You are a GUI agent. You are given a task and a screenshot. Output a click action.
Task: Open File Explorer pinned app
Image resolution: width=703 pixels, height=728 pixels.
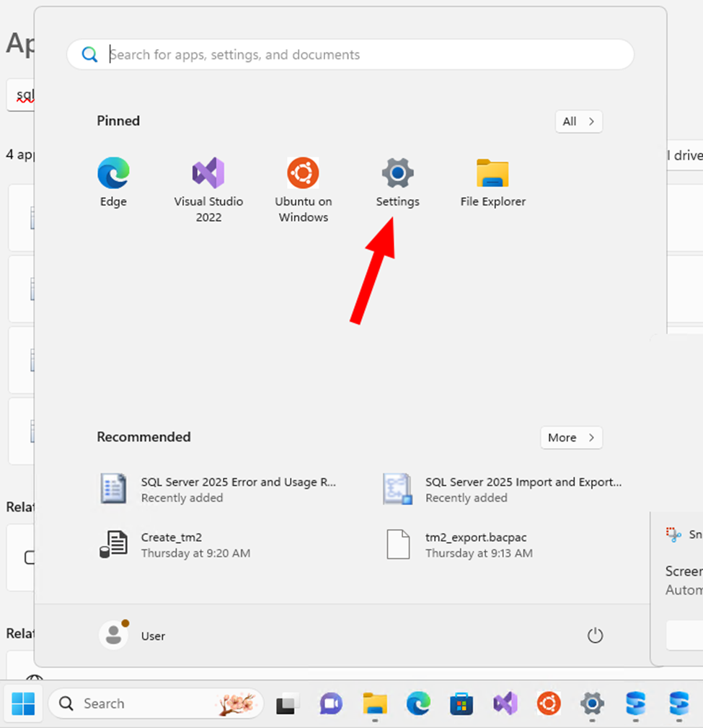click(x=492, y=183)
